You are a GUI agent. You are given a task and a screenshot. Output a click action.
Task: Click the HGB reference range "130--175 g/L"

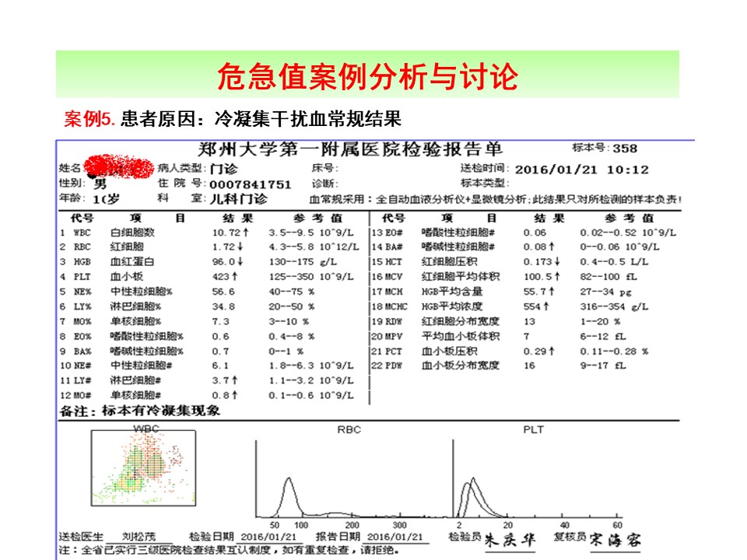[x=303, y=261]
